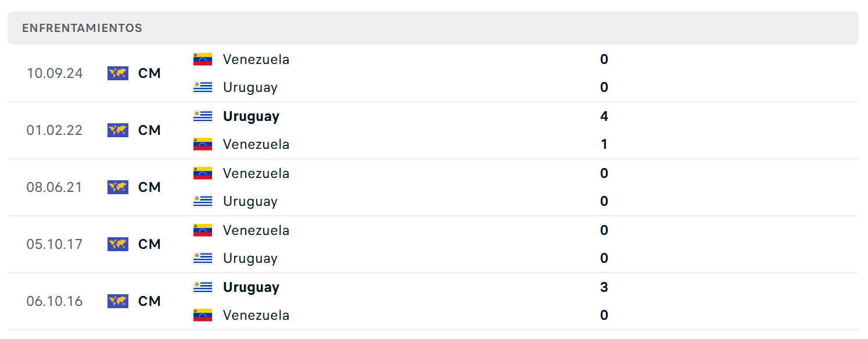Click the world map icon for 05.10.17 match

tap(118, 244)
